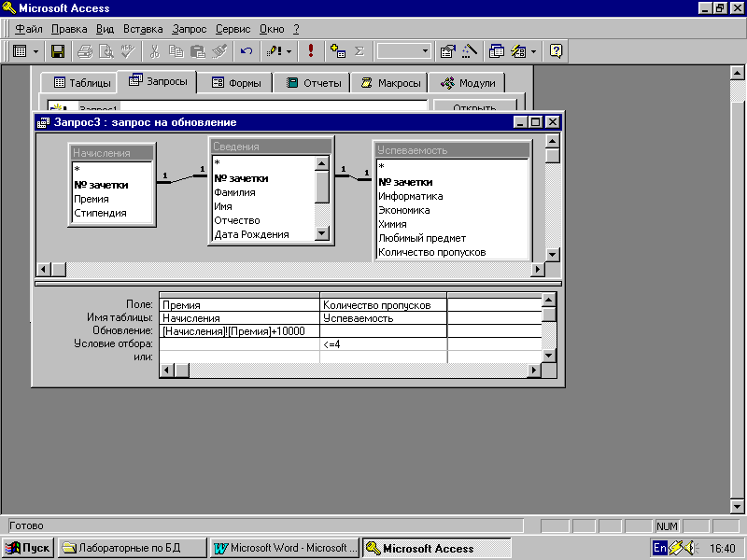Click the Поле cell containing Премия

tap(240, 305)
